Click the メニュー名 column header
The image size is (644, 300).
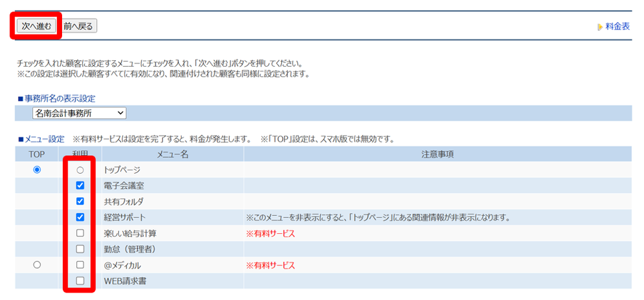[x=172, y=154]
